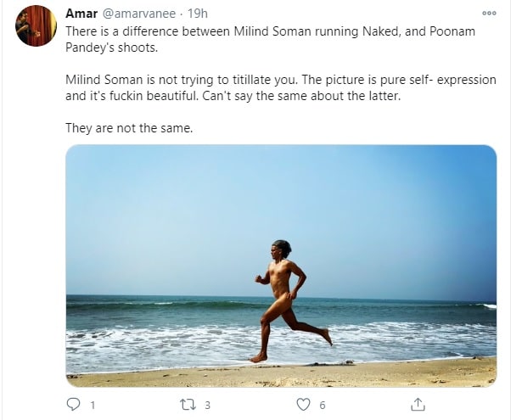Click the 19h timestamp link
The image size is (522, 420).
(198, 14)
